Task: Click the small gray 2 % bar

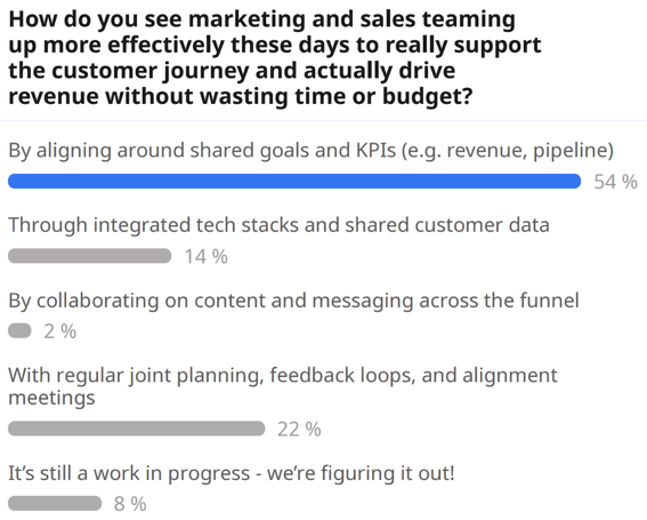Action: (20, 331)
